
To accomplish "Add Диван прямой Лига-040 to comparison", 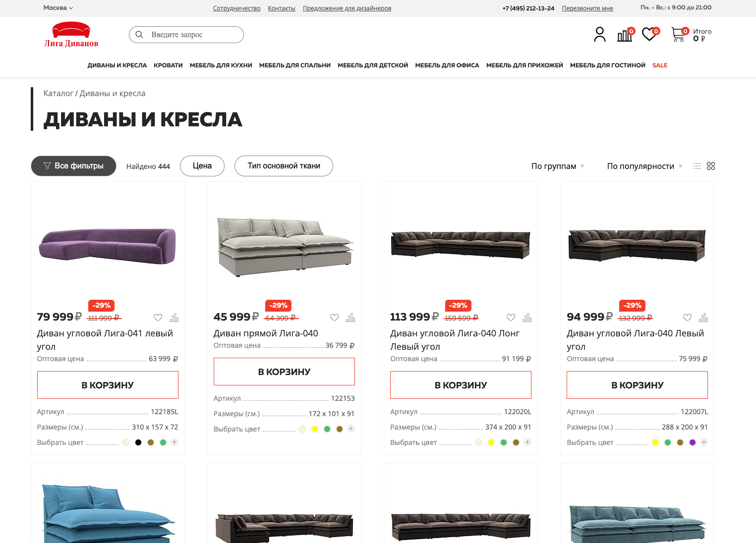I will 350,318.
